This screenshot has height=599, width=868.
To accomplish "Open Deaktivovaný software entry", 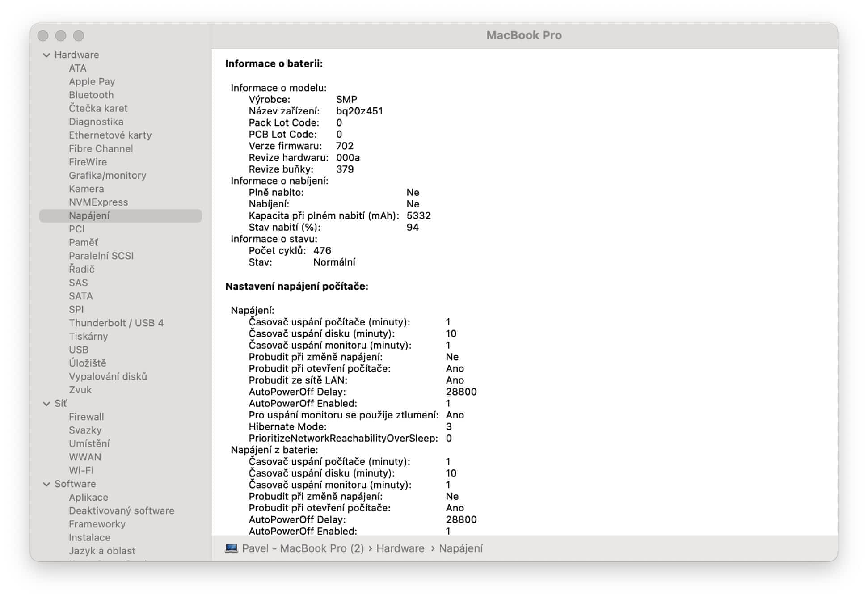I will point(122,510).
